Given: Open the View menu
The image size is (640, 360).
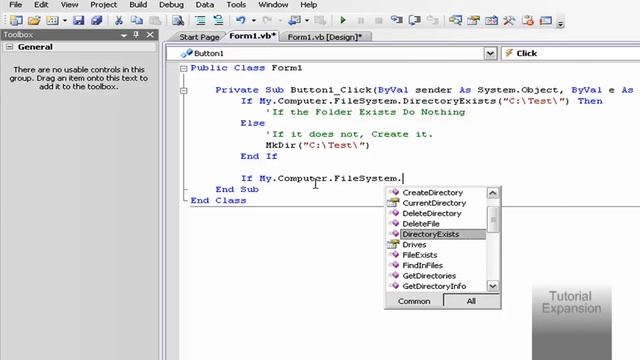Looking at the screenshot, I should pos(69,5).
